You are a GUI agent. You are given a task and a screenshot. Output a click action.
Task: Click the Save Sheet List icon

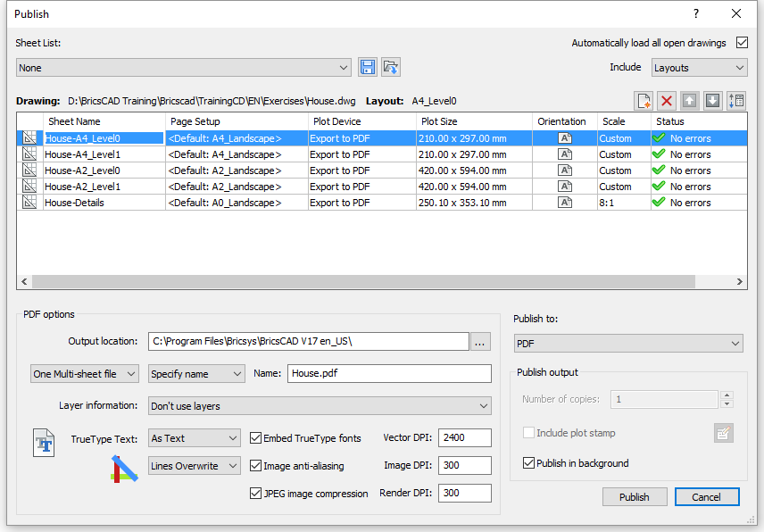coord(368,67)
